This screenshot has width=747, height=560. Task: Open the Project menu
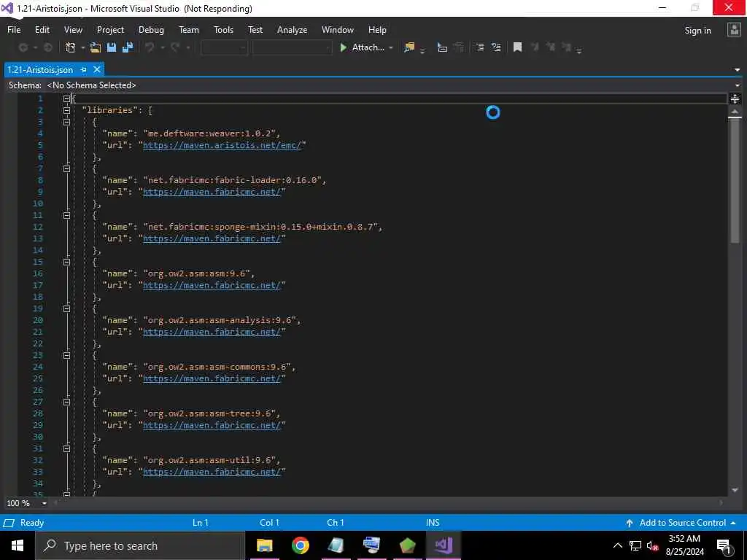click(110, 29)
